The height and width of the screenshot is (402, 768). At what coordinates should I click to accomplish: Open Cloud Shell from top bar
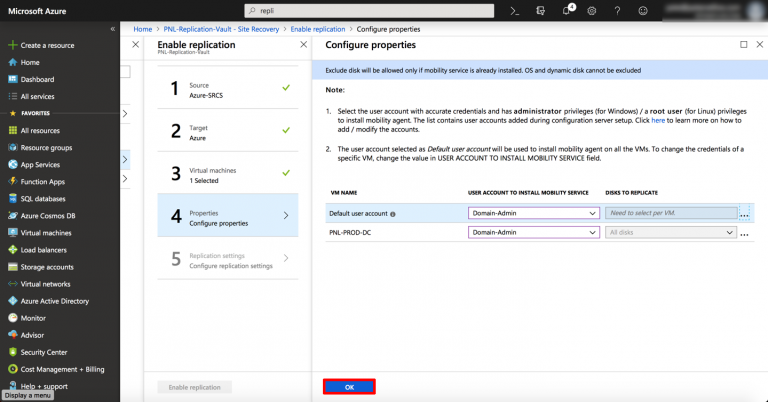pyautogui.click(x=514, y=11)
